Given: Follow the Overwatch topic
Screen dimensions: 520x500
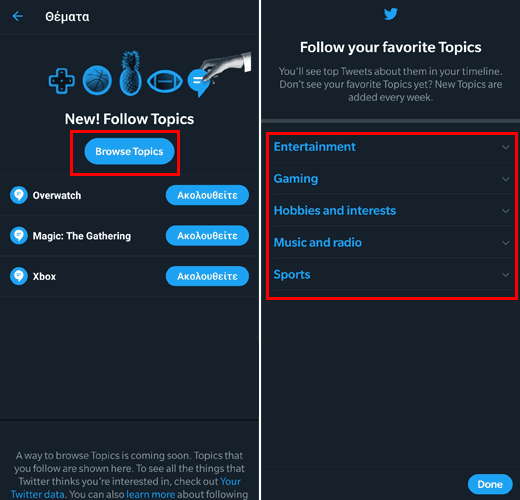Looking at the screenshot, I should click(207, 195).
